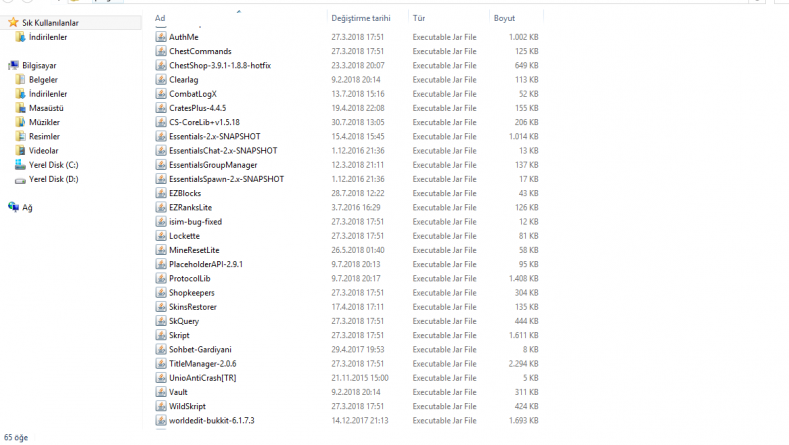Image resolution: width=789 pixels, height=445 pixels.
Task: Open Yerel Disk (C:)
Action: 54,165
